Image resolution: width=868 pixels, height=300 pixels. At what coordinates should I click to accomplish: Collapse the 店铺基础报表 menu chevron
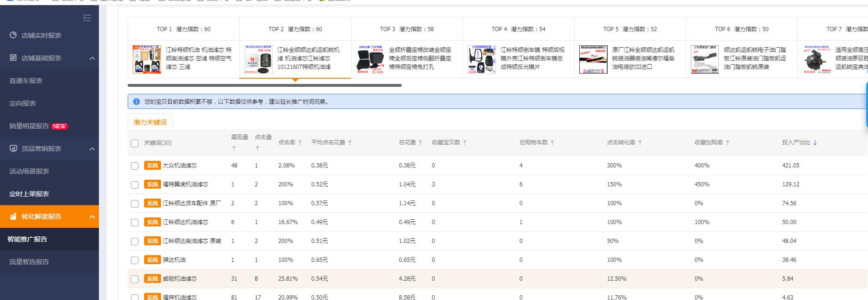coord(92,58)
